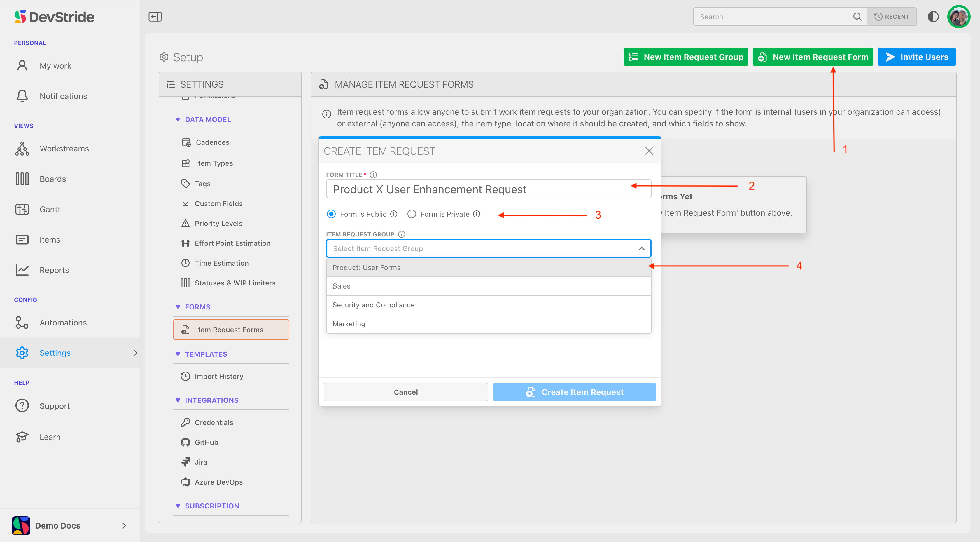Click the Form Title text field
This screenshot has width=980, height=542.
click(x=489, y=189)
